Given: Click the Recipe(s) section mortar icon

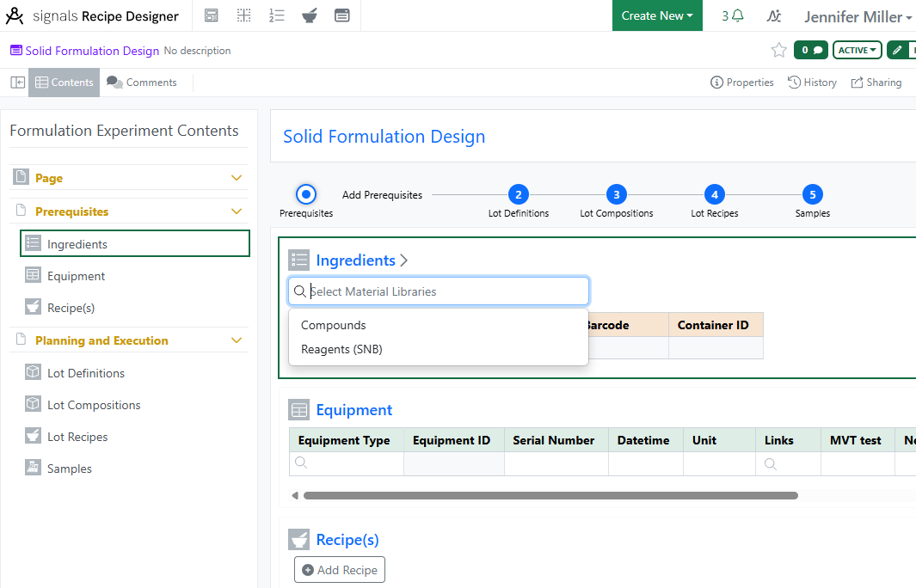Looking at the screenshot, I should click(299, 540).
